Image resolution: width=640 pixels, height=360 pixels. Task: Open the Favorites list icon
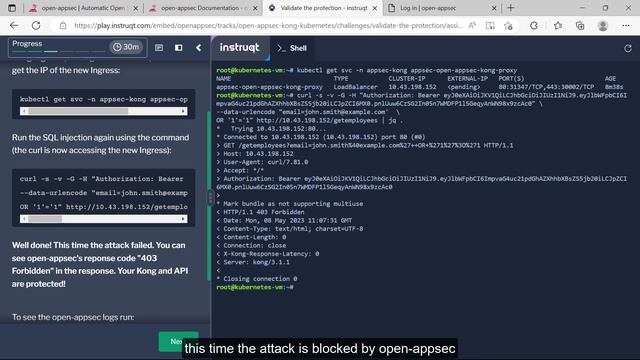click(x=558, y=25)
